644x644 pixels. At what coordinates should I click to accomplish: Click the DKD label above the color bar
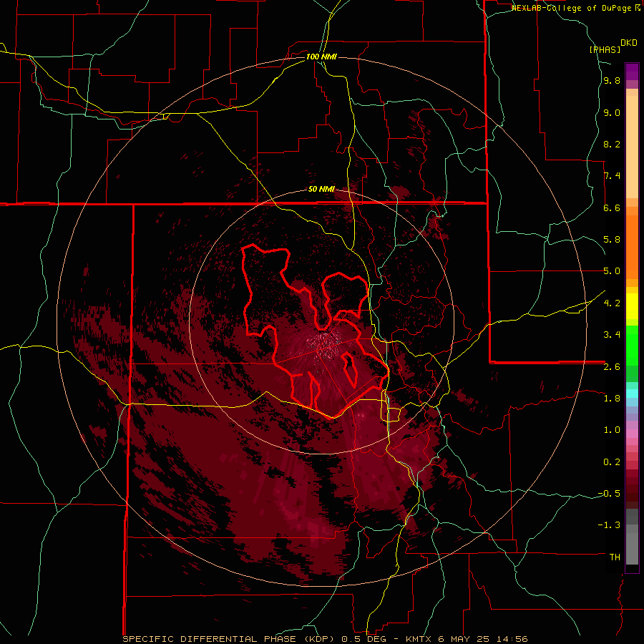[x=629, y=43]
